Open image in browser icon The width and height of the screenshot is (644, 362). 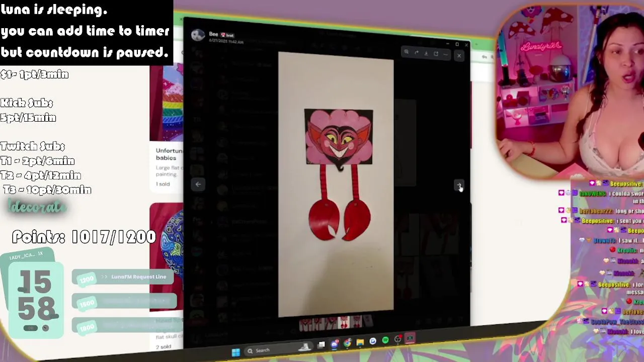pyautogui.click(x=436, y=53)
